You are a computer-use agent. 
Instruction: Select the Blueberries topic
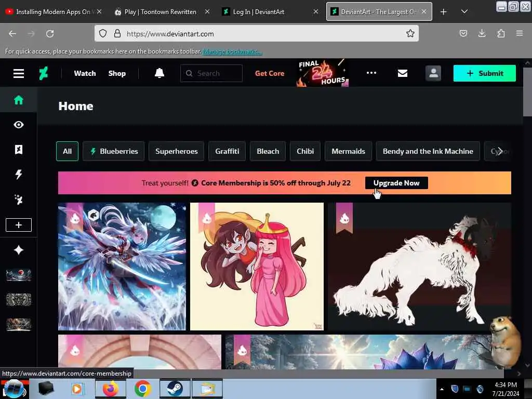[114, 151]
